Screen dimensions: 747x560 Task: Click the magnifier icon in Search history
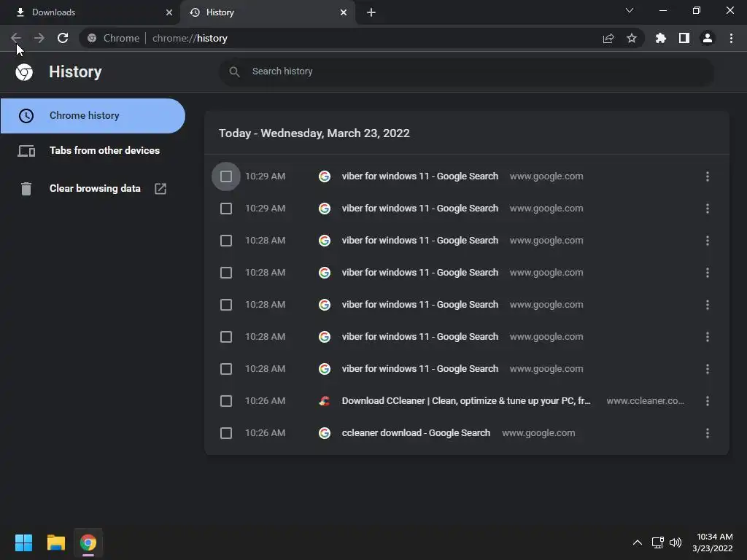point(234,71)
